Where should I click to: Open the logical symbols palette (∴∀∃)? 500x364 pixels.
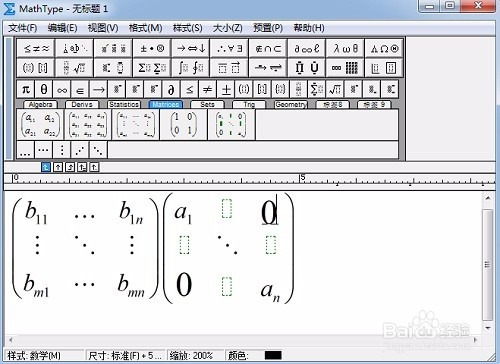click(229, 49)
